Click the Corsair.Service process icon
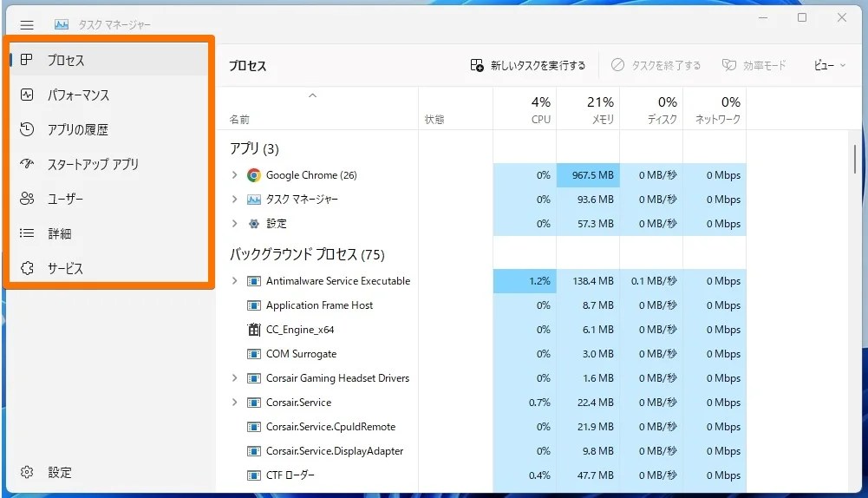This screenshot has width=868, height=498. (253, 403)
